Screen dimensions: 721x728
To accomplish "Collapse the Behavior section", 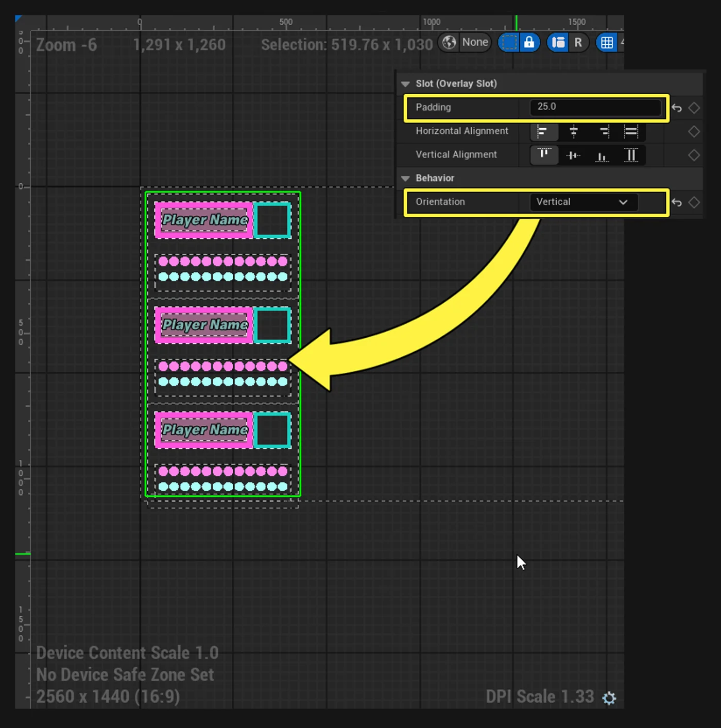I will pos(405,179).
